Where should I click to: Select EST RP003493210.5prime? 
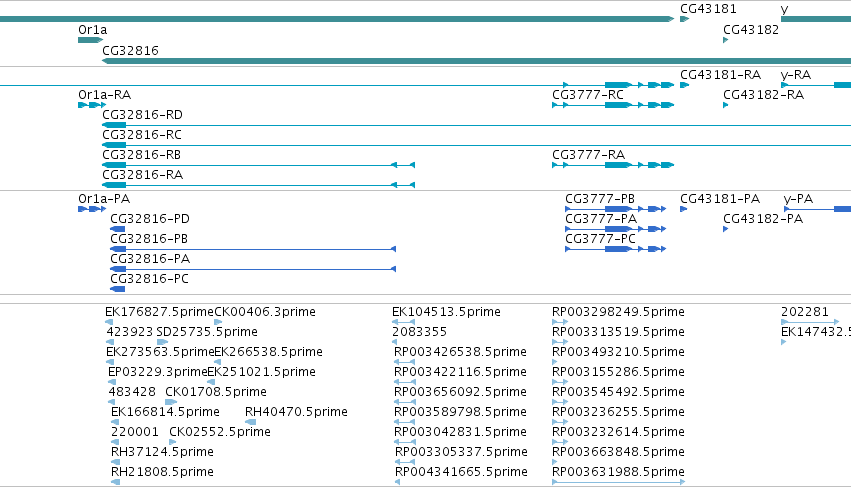pos(618,352)
